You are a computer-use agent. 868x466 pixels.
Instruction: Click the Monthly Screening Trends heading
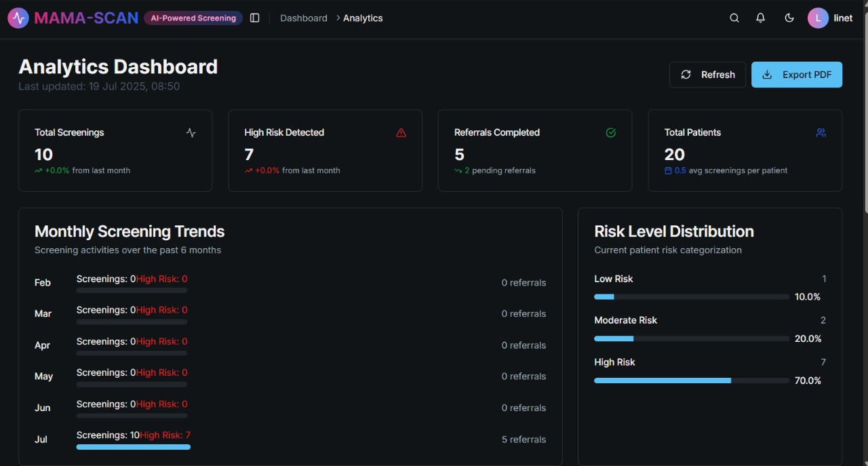coord(130,231)
